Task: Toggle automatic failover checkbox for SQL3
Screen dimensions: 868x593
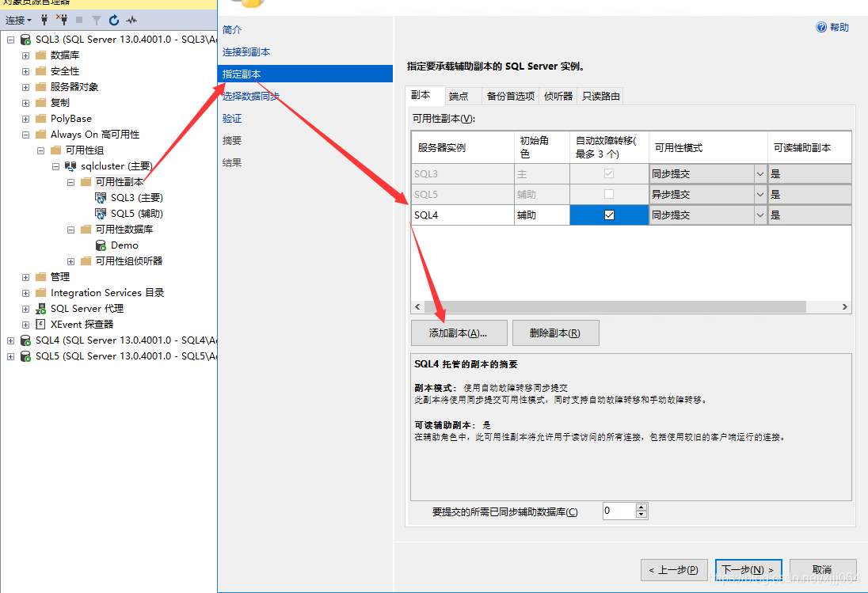Action: (x=609, y=173)
